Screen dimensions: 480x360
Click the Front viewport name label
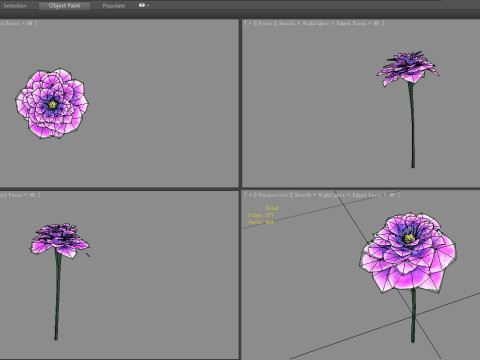265,23
